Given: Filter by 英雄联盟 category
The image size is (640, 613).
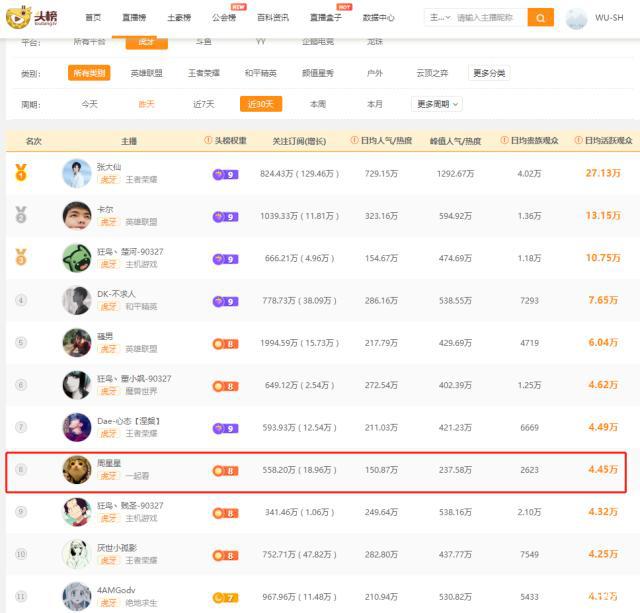Looking at the screenshot, I should pyautogui.click(x=147, y=73).
